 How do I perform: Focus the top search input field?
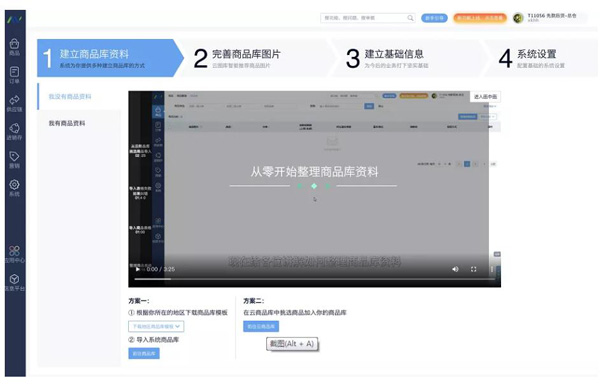coord(365,18)
